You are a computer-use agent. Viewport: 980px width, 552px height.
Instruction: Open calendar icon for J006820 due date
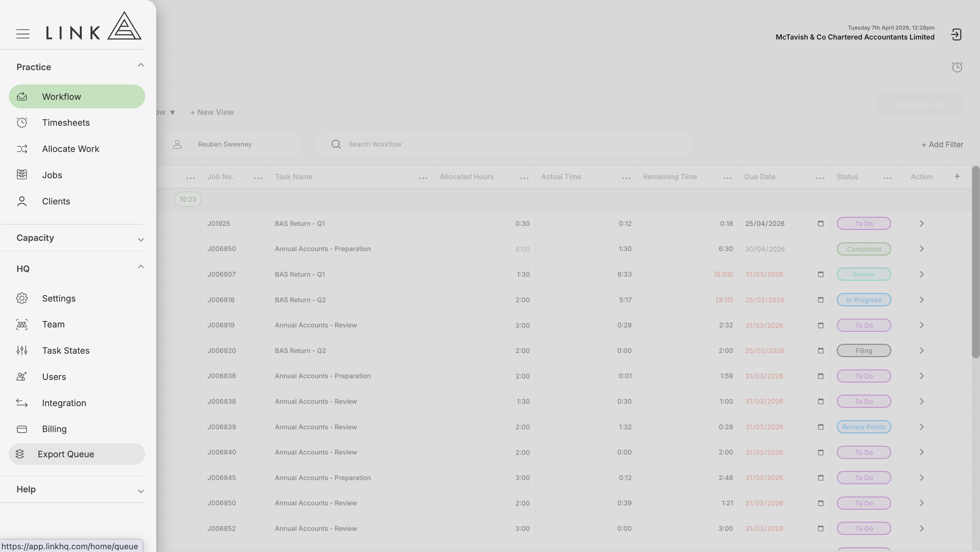(x=821, y=351)
